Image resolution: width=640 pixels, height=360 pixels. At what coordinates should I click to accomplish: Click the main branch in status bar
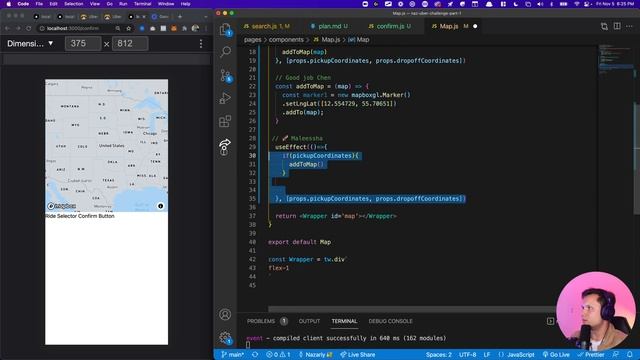coord(232,355)
